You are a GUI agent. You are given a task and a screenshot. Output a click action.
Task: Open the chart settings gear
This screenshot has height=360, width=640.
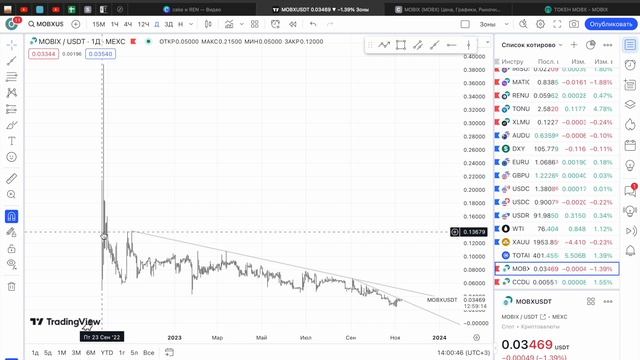point(540,24)
